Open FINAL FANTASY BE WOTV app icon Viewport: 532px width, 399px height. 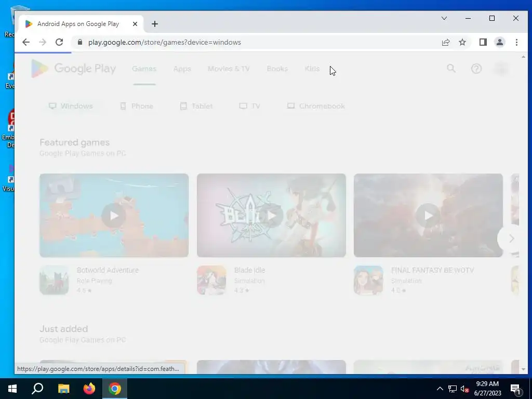coord(368,280)
